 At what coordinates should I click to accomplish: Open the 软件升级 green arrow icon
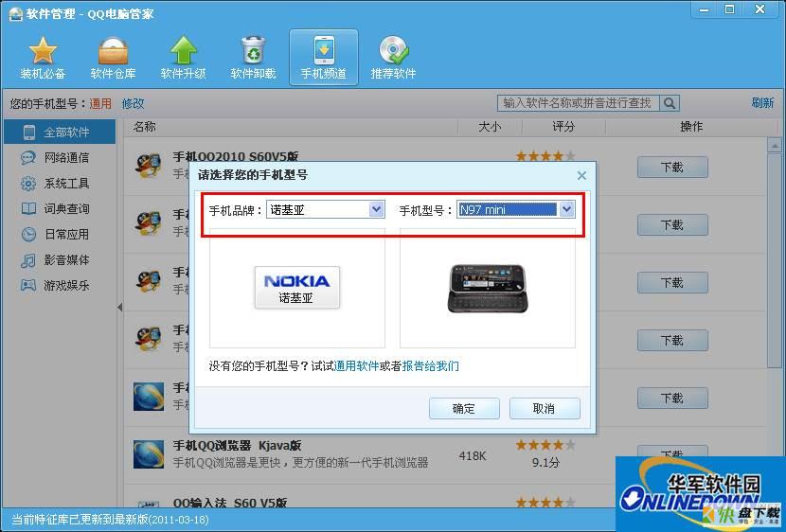[x=183, y=58]
